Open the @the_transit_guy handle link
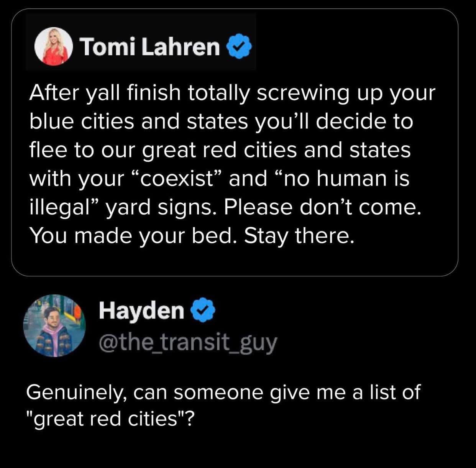 188,341
